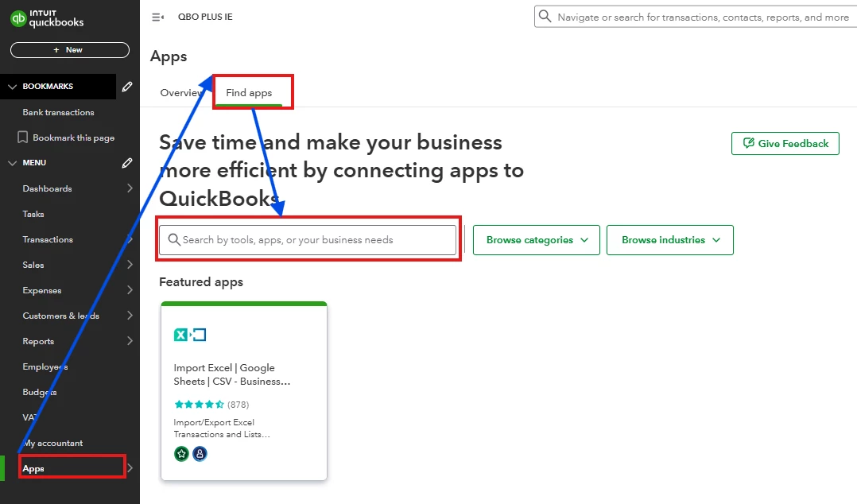
Task: Expand the Reports submenu chevron
Action: pos(130,341)
